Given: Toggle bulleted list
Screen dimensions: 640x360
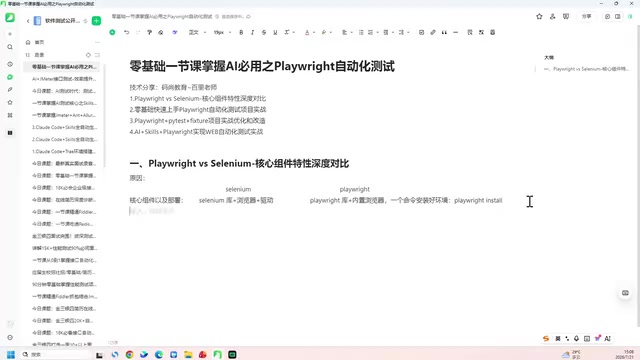Looking at the screenshot, I should pyautogui.click(x=361, y=32).
